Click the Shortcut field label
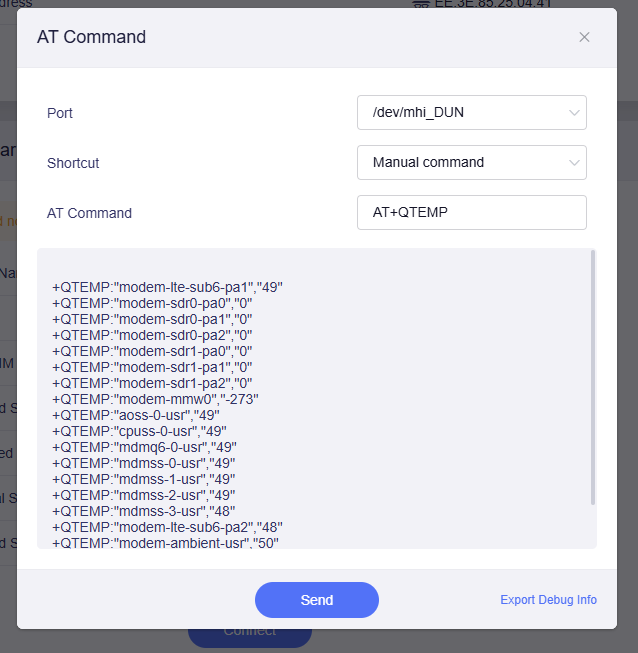 pos(73,162)
